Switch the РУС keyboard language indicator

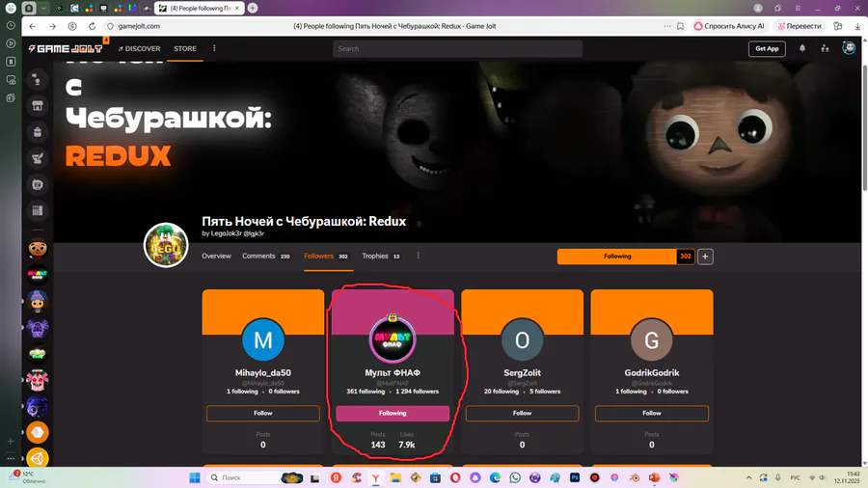(796, 477)
